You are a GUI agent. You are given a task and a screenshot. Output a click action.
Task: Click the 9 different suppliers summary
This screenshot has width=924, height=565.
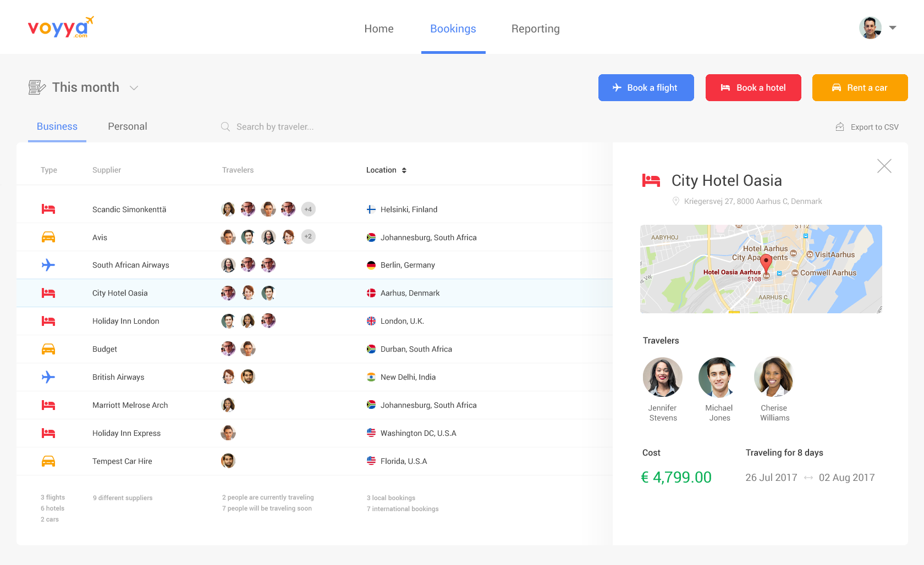[123, 498]
